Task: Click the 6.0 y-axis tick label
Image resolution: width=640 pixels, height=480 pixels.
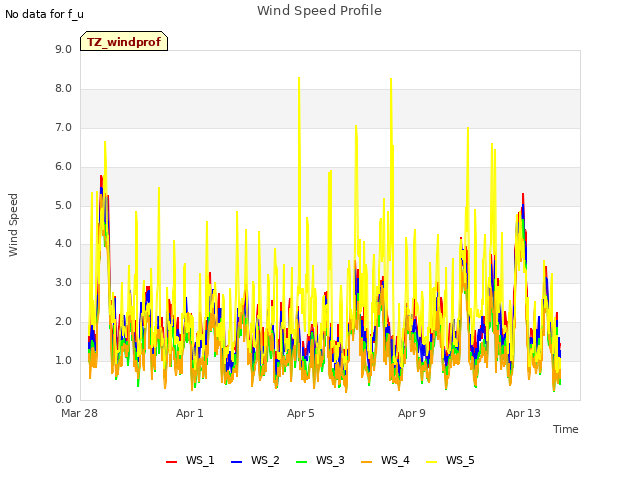Action: coord(64,167)
